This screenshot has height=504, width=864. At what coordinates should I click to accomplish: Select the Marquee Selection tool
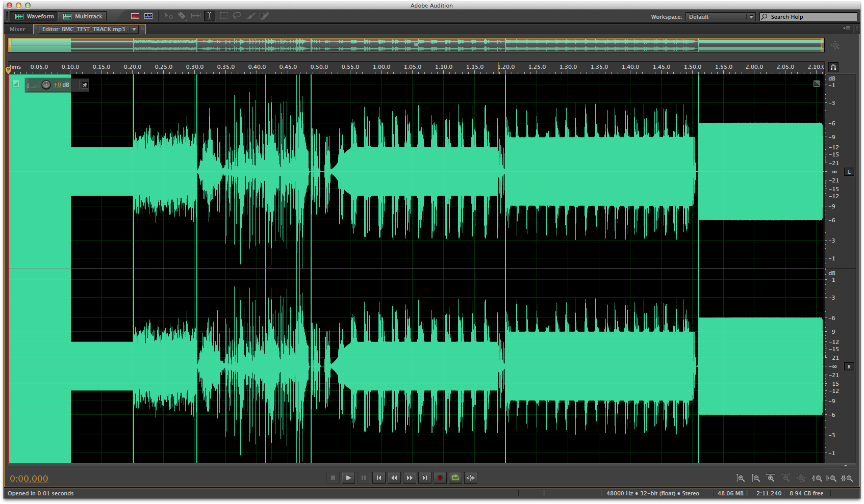tap(224, 16)
